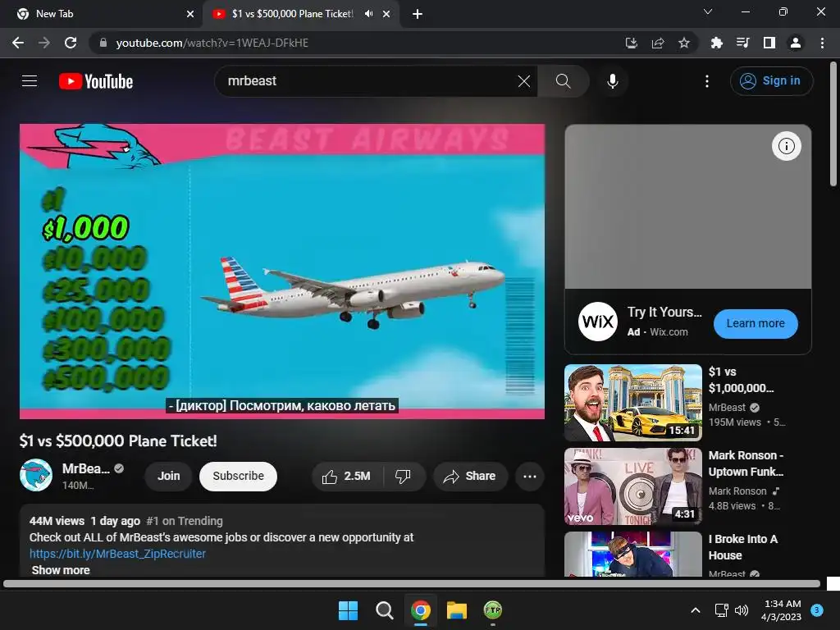This screenshot has width=840, height=630.
Task: Open the Windows Start menu
Action: (x=348, y=610)
